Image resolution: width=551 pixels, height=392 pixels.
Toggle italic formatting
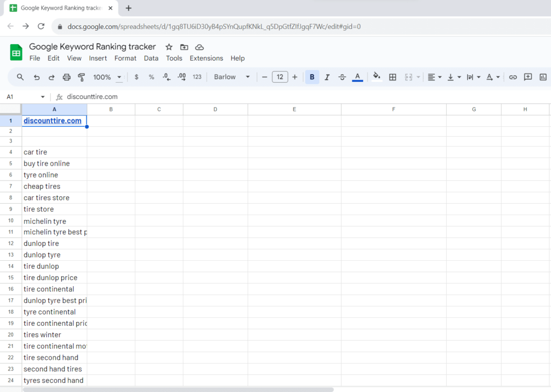pyautogui.click(x=327, y=77)
